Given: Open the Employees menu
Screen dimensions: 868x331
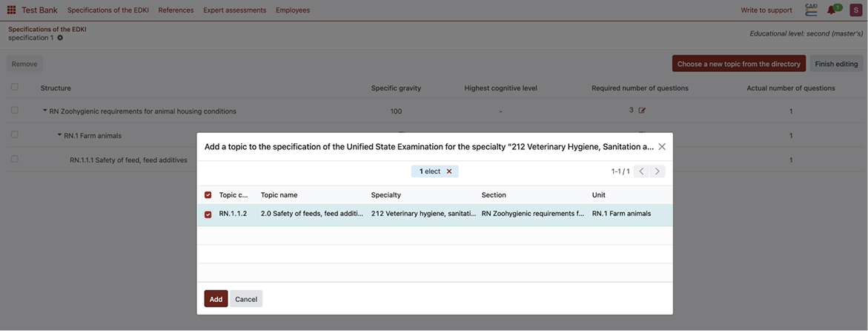Looking at the screenshot, I should [x=293, y=10].
